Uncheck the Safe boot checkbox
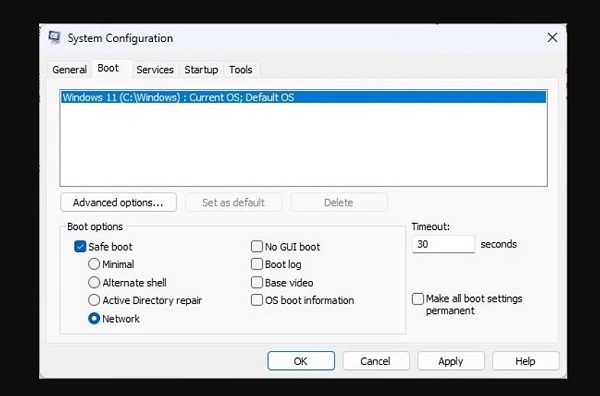 pos(80,247)
